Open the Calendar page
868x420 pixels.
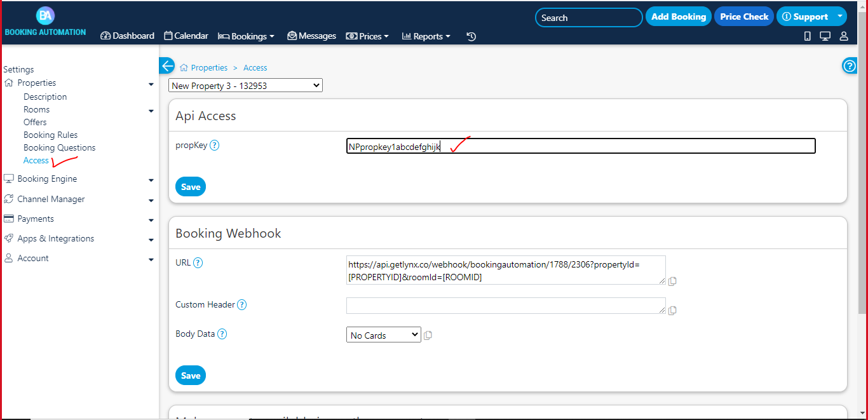(x=186, y=36)
